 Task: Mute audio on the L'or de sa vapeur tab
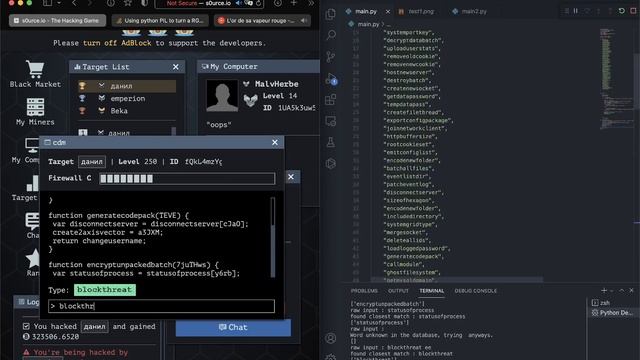tap(304, 20)
